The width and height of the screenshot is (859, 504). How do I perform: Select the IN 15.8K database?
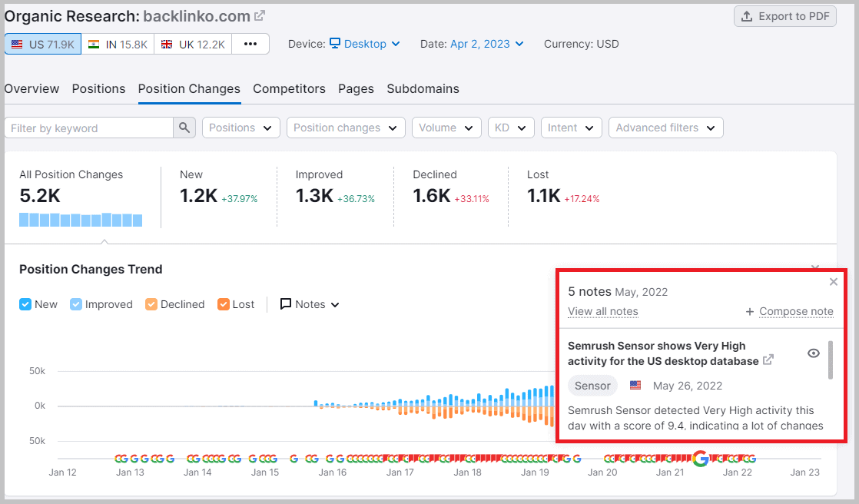(x=118, y=45)
